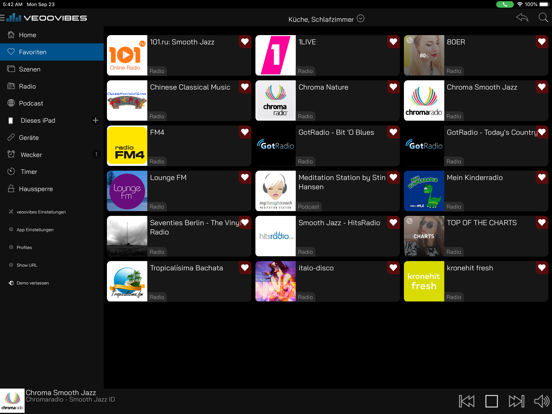Click the kronehit fresh logo
Screen dimensions: 552x414
[x=424, y=281]
